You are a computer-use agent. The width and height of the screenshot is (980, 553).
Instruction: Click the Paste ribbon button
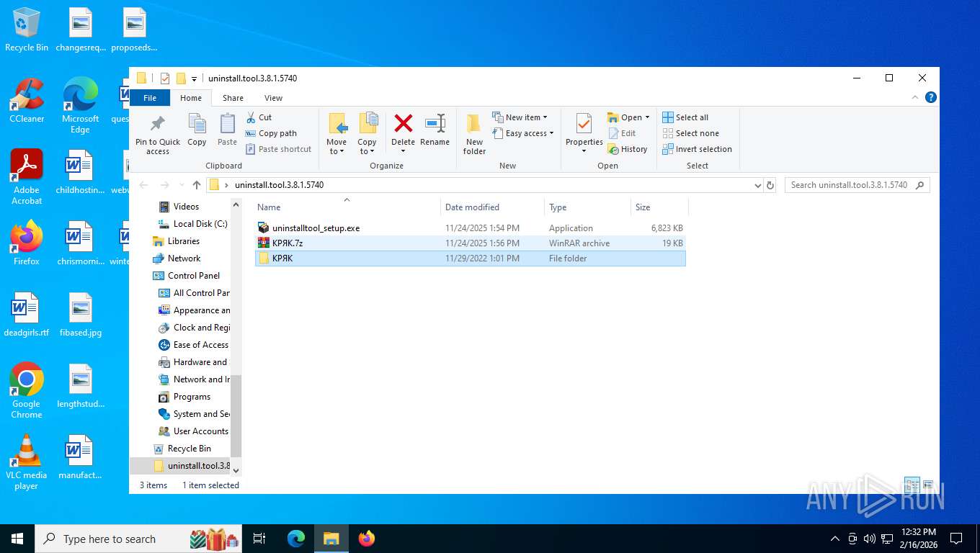click(x=227, y=130)
